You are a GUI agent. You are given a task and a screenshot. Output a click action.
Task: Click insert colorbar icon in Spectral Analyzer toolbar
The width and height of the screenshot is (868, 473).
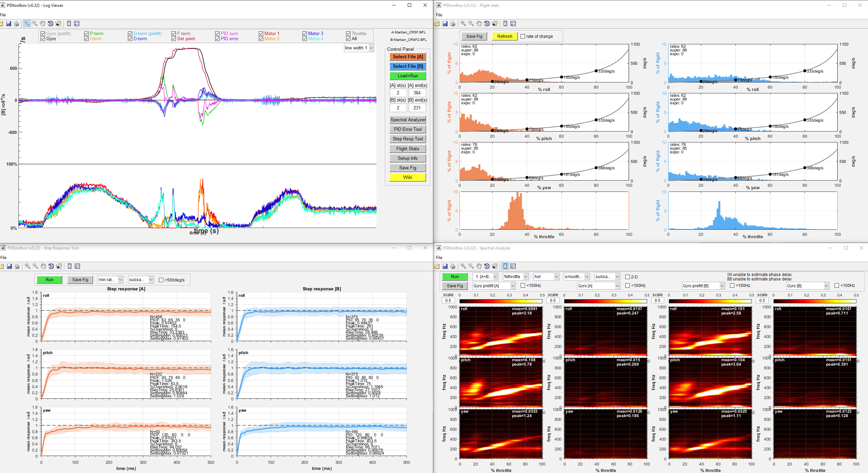[505, 266]
